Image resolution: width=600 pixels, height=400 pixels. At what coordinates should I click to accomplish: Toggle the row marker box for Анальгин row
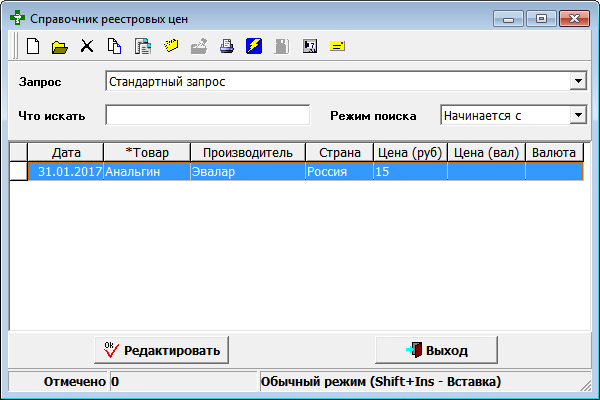coord(18,171)
